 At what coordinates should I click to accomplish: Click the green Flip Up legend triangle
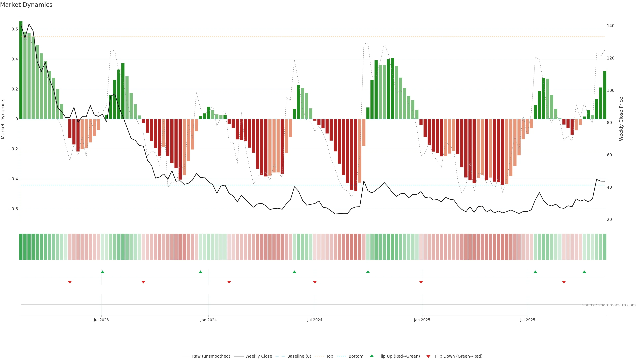coord(372,356)
